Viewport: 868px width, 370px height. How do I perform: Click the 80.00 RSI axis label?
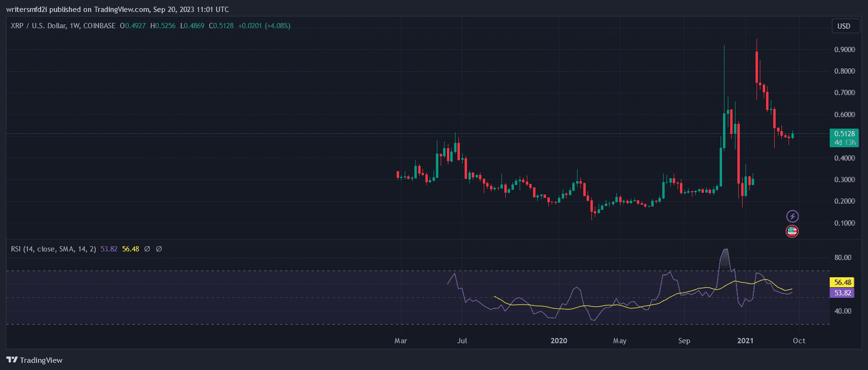(x=843, y=258)
